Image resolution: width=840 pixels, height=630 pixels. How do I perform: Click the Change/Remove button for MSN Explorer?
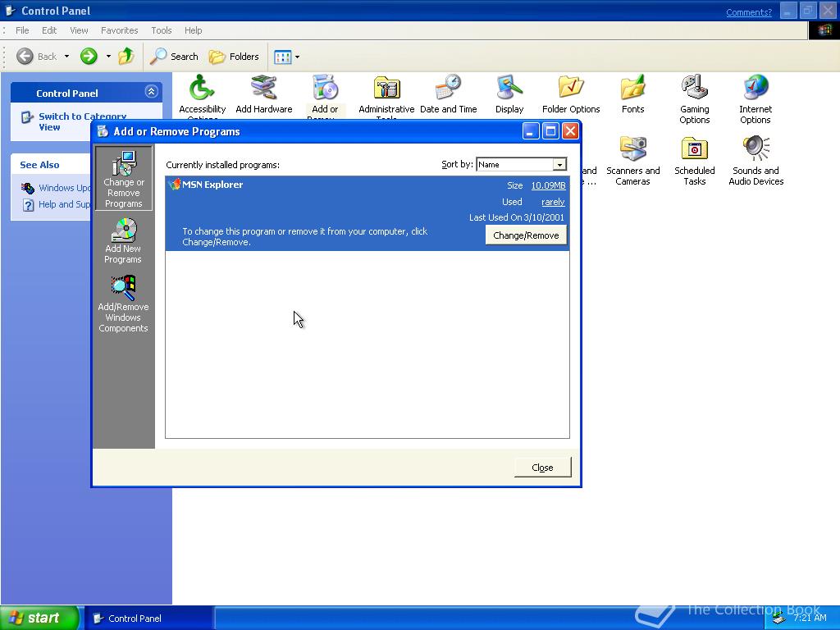tap(526, 235)
